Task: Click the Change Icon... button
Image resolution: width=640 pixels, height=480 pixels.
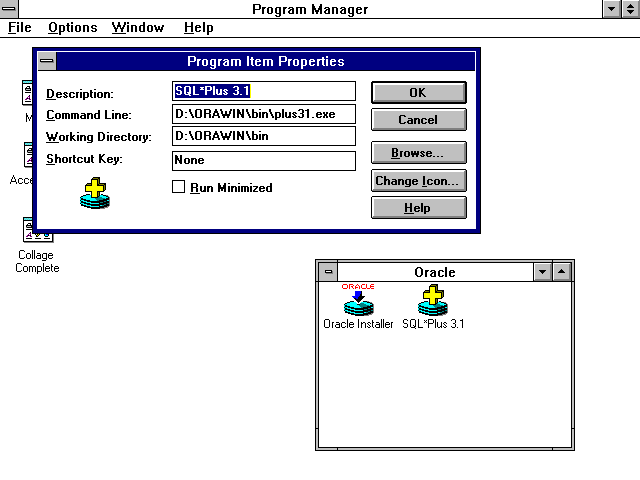Action: click(418, 181)
